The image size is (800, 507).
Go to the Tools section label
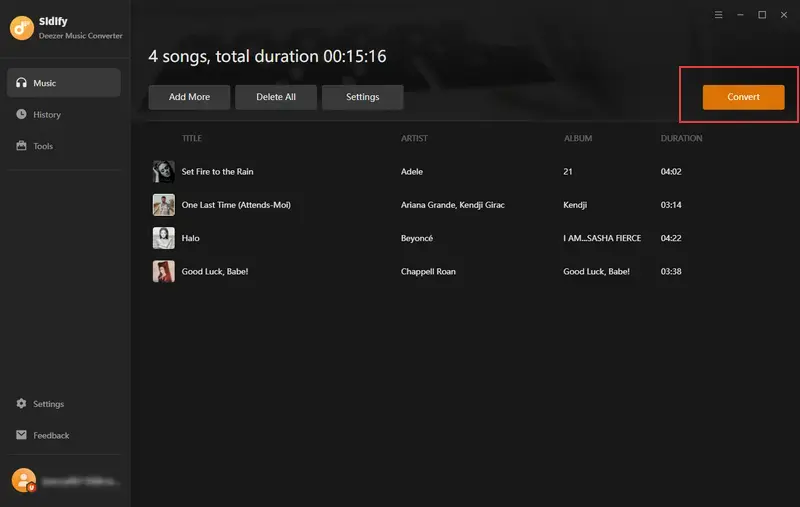point(43,146)
